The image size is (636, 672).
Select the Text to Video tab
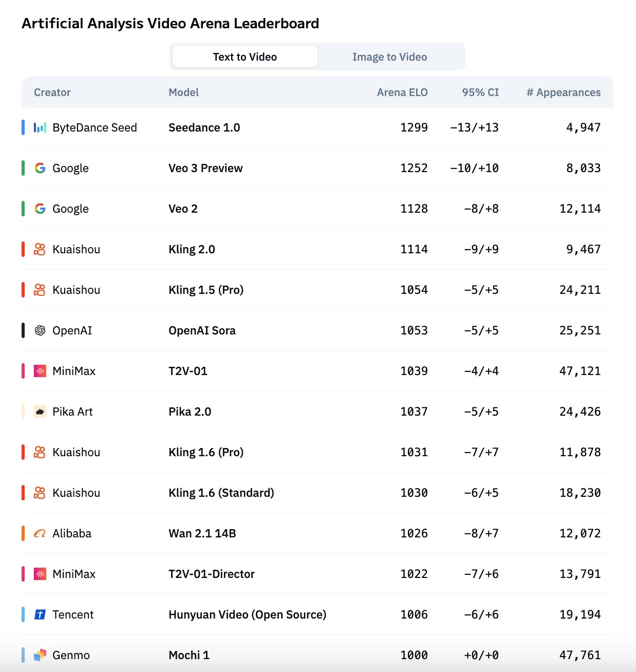tap(245, 57)
